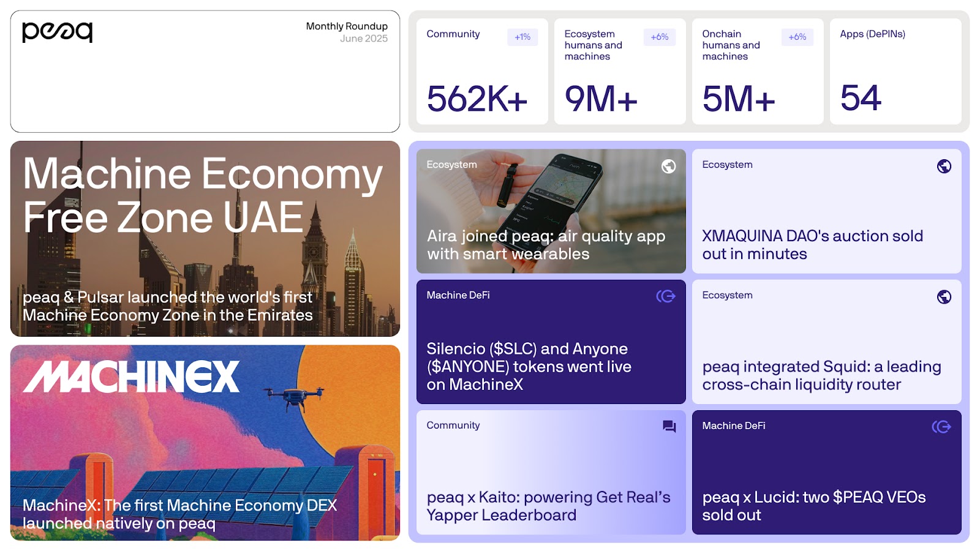The width and height of the screenshot is (980, 551).
Task: Click globe icon on XMAQUINA DAO card
Action: click(944, 166)
